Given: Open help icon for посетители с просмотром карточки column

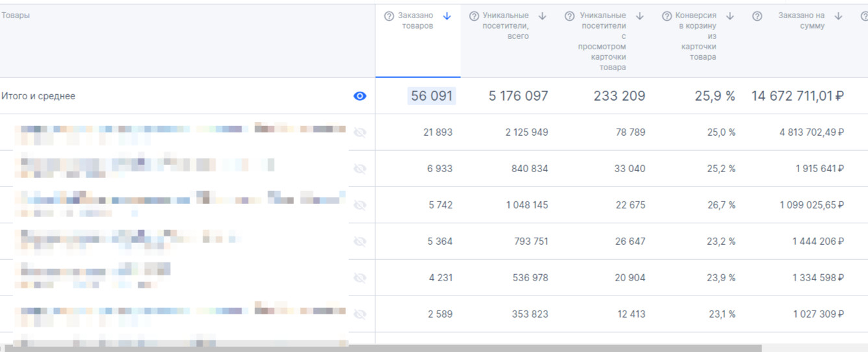Looking at the screenshot, I should [x=569, y=16].
